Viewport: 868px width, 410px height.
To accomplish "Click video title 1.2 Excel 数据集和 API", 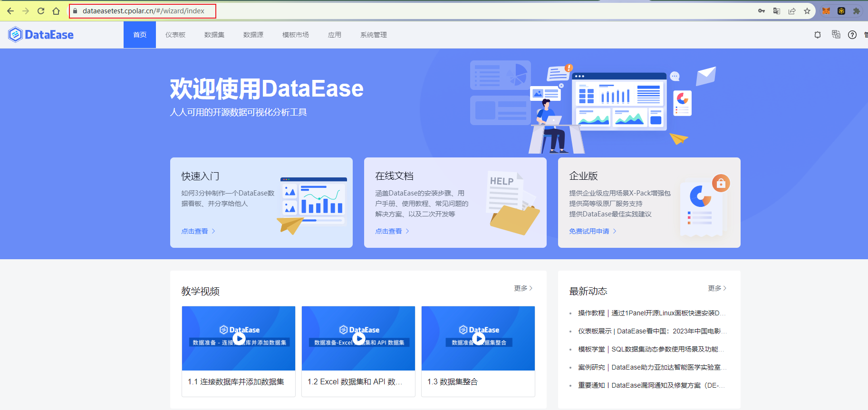I will click(x=355, y=381).
